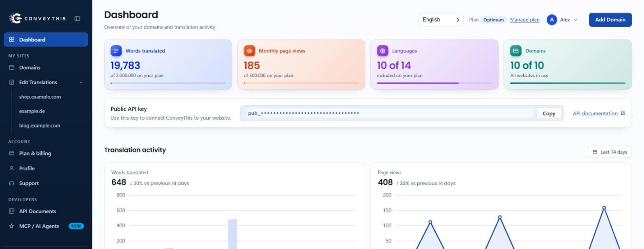
Task: Click API documentation external-link icon
Action: click(623, 113)
